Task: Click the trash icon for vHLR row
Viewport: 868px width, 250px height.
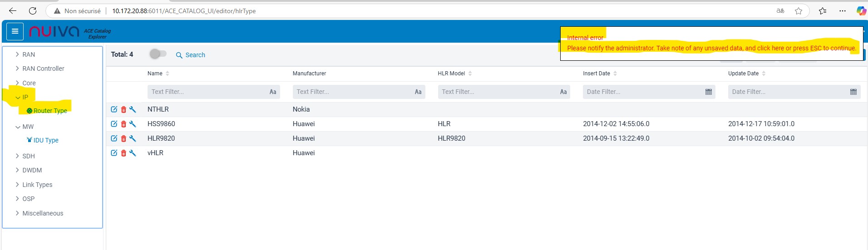Action: [x=123, y=153]
